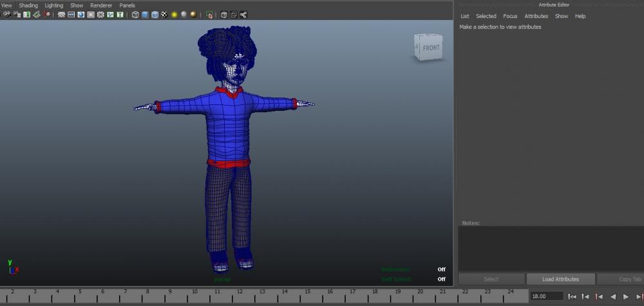644x306 pixels.
Task: Toggle Wireframe on Shaded cube icon
Action: coord(155,14)
